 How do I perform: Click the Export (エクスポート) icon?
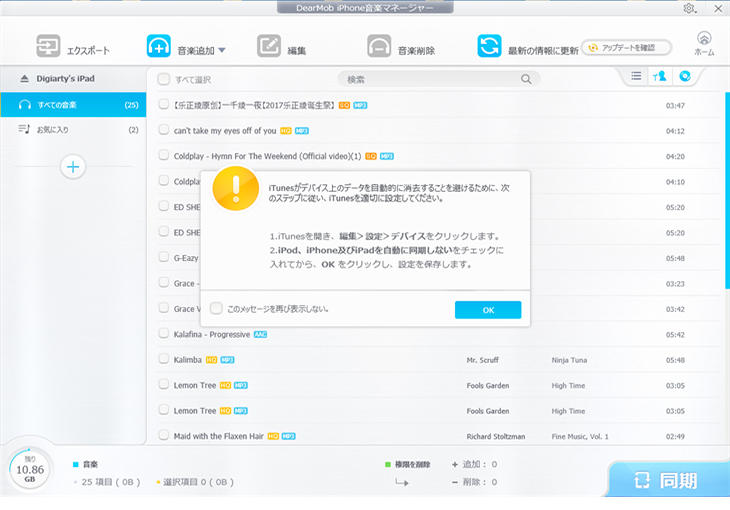48,46
